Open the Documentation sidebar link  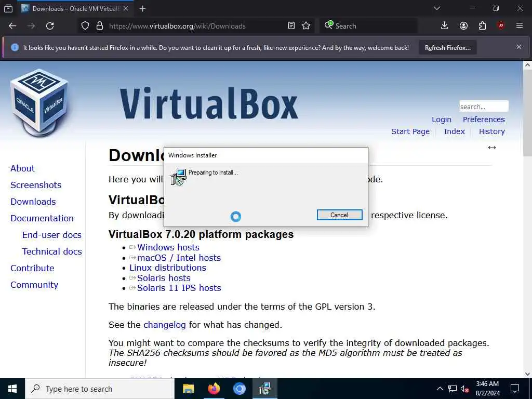coord(42,218)
